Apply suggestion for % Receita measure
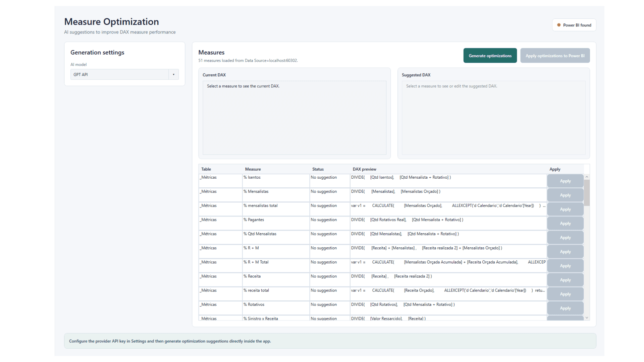644x362 pixels. 565,280
